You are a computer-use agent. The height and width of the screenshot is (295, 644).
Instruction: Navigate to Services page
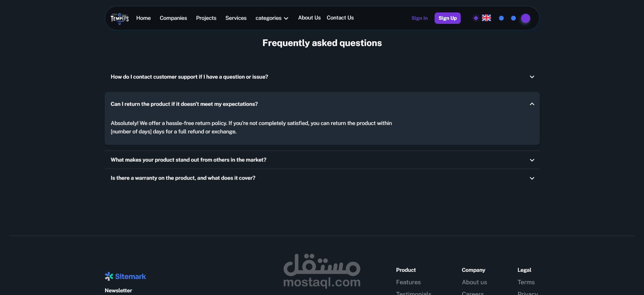[x=236, y=18]
